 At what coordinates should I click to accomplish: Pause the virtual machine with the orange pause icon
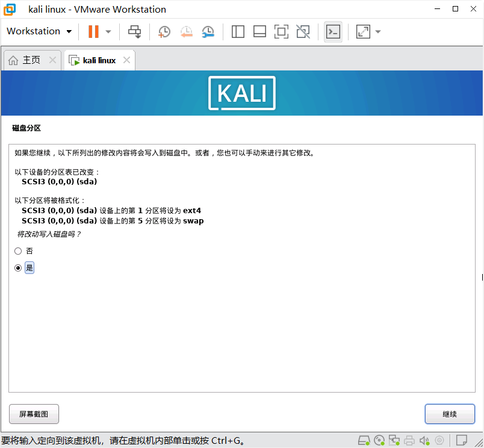pos(93,31)
